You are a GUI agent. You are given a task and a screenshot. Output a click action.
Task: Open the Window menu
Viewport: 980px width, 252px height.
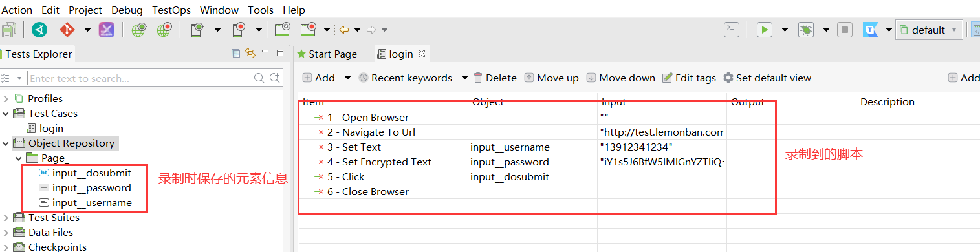pos(219,10)
